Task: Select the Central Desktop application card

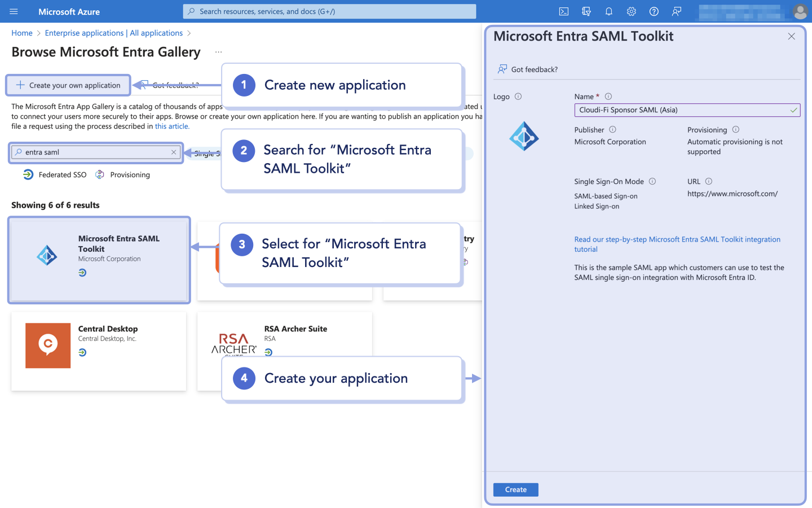Action: click(x=99, y=351)
